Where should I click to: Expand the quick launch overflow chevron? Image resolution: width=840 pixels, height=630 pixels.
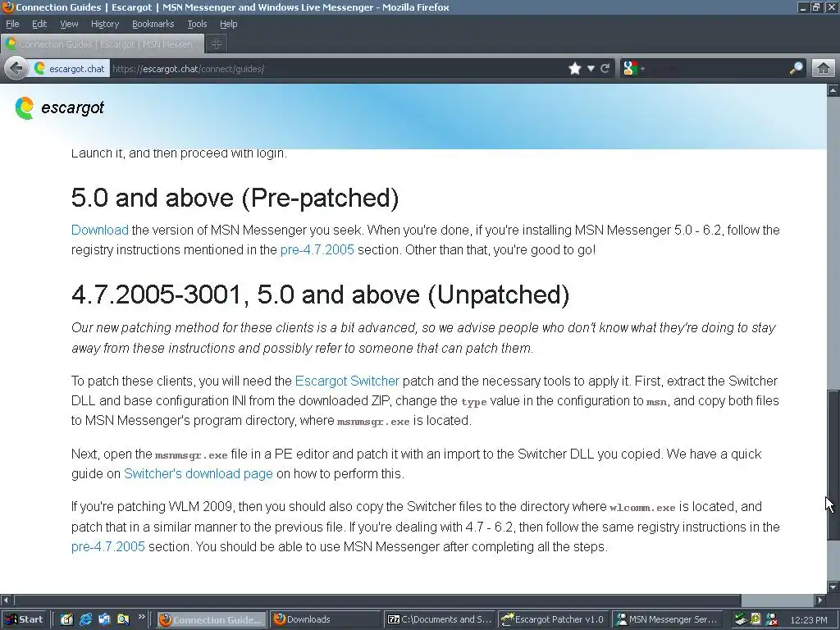(141, 617)
